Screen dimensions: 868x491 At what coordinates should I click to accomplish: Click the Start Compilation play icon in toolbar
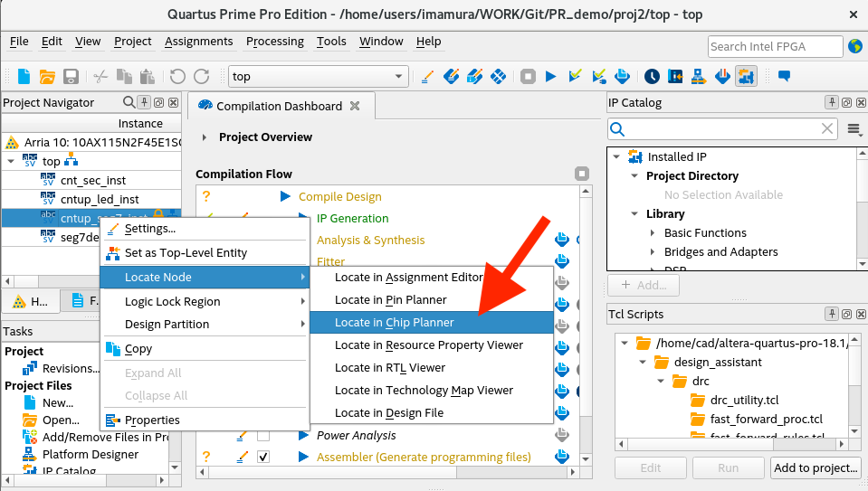coord(551,76)
